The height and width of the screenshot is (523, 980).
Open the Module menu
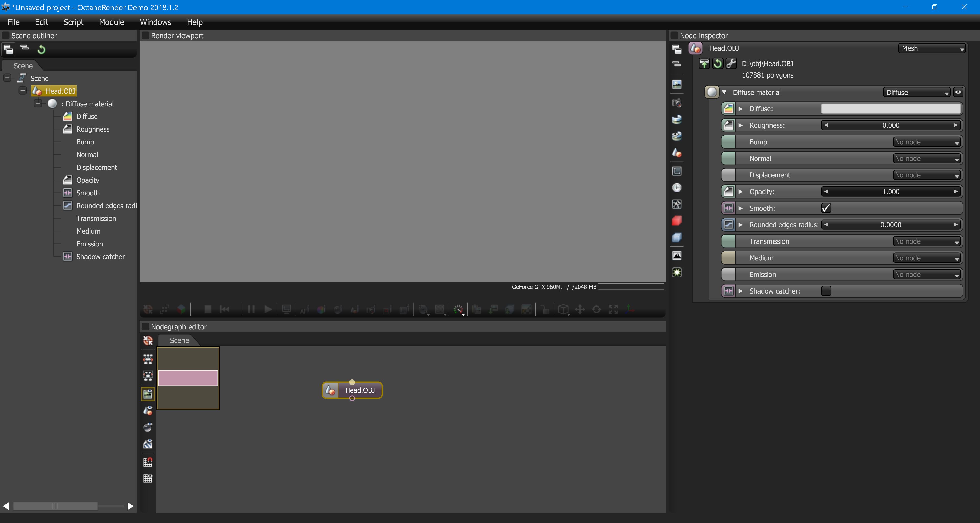click(112, 22)
